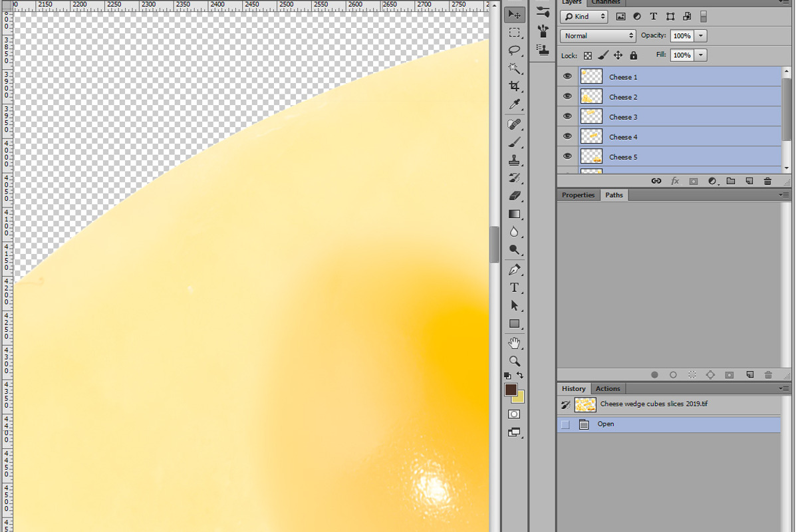798x532 pixels.
Task: Select the Zoom tool
Action: (514, 361)
